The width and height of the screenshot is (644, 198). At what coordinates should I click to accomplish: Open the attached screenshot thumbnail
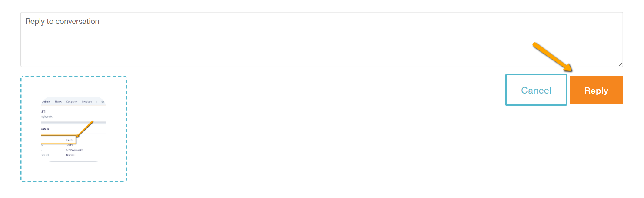point(73,129)
